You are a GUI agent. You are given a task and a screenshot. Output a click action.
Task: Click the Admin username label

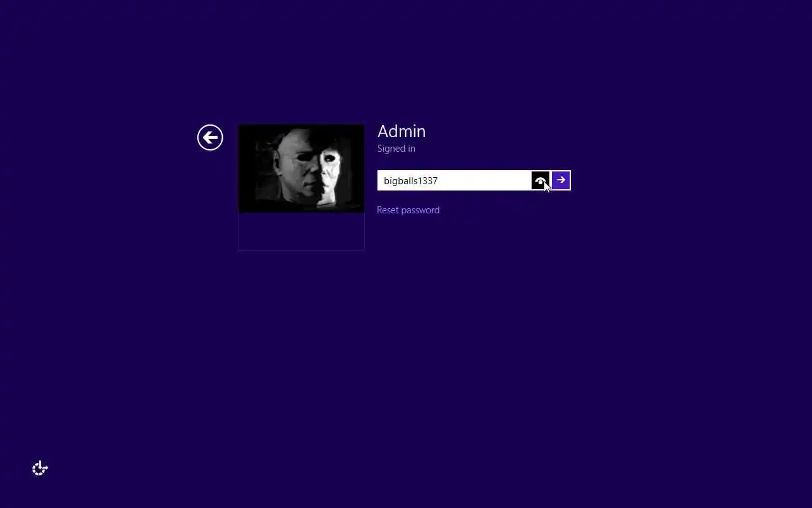point(402,131)
